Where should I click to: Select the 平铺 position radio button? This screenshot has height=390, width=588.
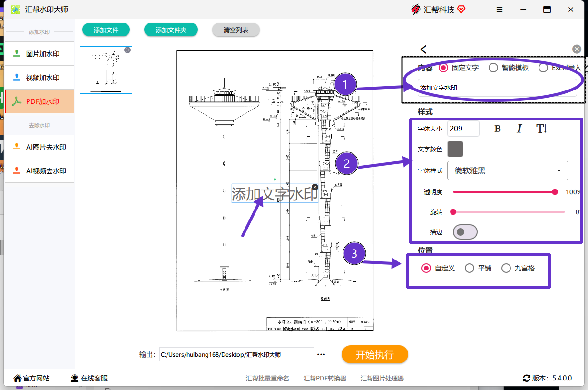tap(470, 268)
